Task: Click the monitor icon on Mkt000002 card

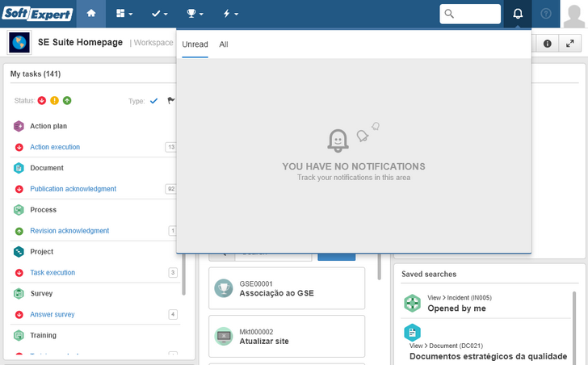Action: pyautogui.click(x=224, y=336)
